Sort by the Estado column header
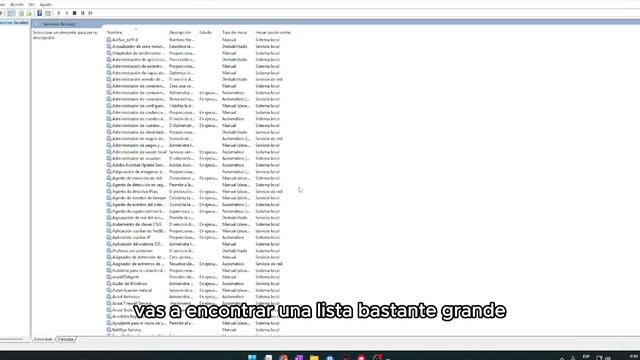 [x=205, y=32]
